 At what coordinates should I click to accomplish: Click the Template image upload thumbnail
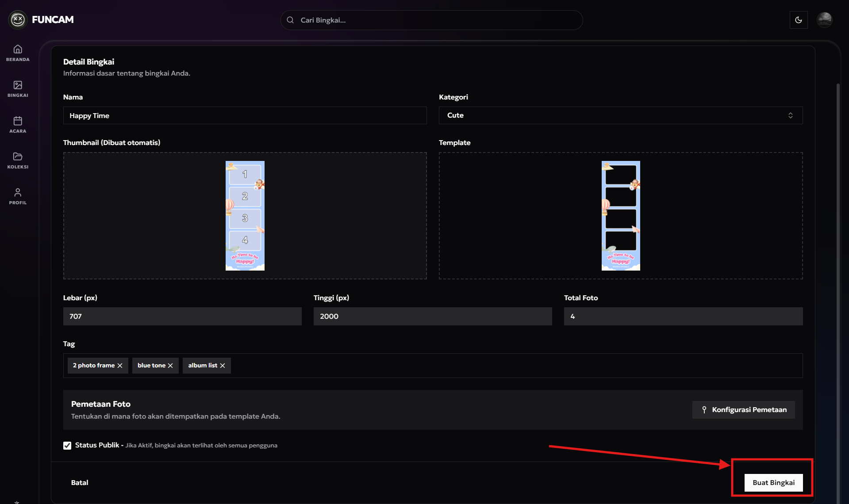[620, 216]
